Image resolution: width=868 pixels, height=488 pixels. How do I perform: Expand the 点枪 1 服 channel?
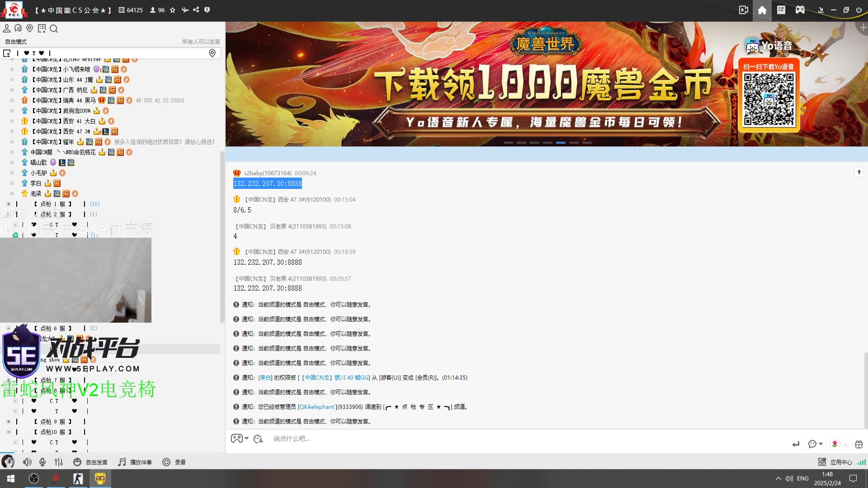tap(8, 204)
